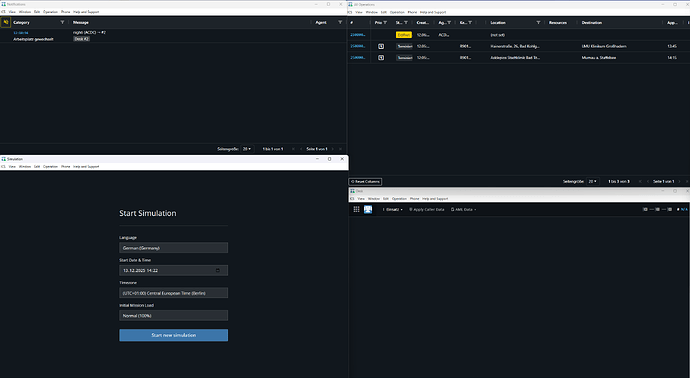Select middle layout icon in Desk toolbar

pos(657,209)
